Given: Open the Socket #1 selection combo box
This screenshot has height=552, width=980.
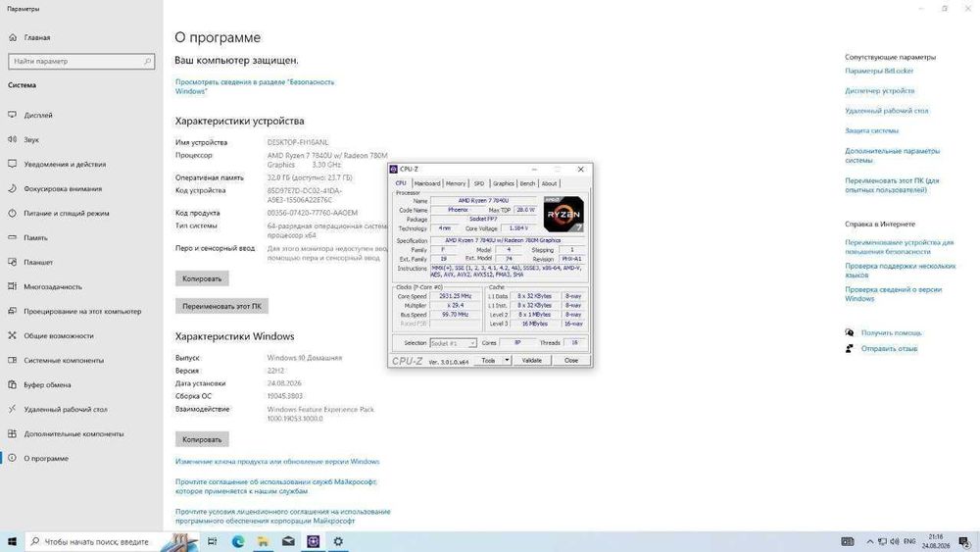Looking at the screenshot, I should pyautogui.click(x=453, y=343).
